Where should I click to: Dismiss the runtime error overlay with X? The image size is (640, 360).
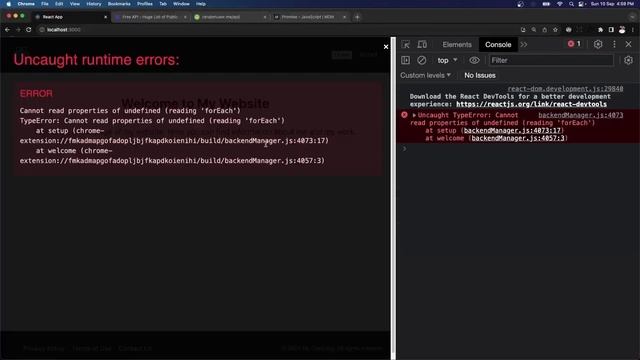click(386, 47)
